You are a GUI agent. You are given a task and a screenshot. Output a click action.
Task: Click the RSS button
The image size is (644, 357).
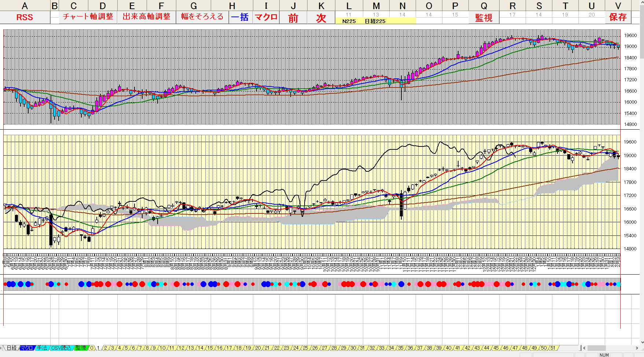[25, 17]
